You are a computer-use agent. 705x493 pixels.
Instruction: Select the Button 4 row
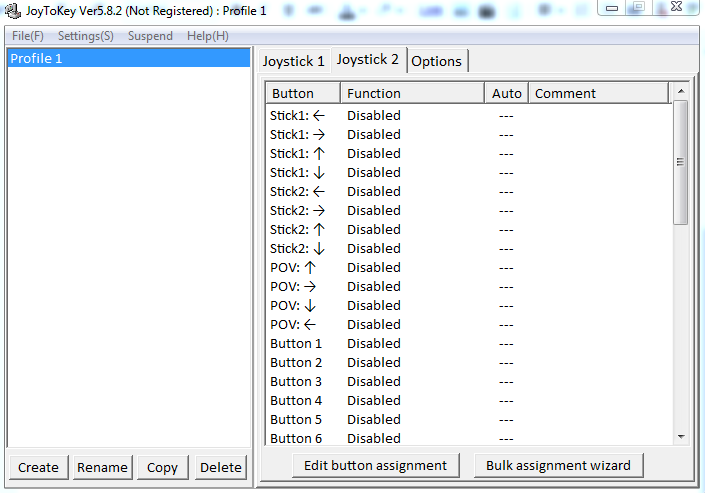click(468, 400)
